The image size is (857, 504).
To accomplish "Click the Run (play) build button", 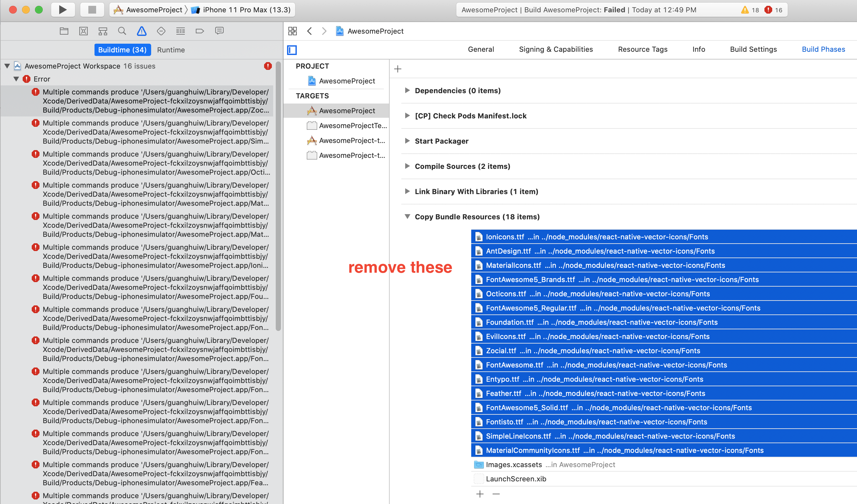I will click(62, 9).
